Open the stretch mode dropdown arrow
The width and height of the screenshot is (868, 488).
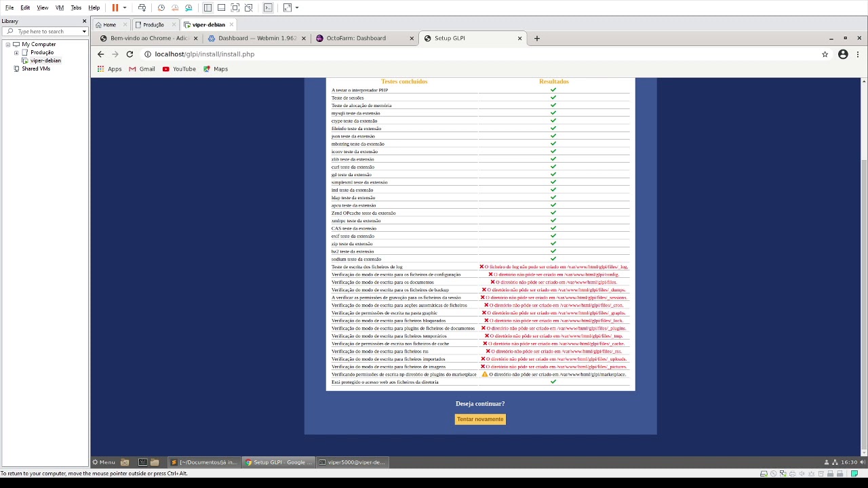pyautogui.click(x=297, y=7)
